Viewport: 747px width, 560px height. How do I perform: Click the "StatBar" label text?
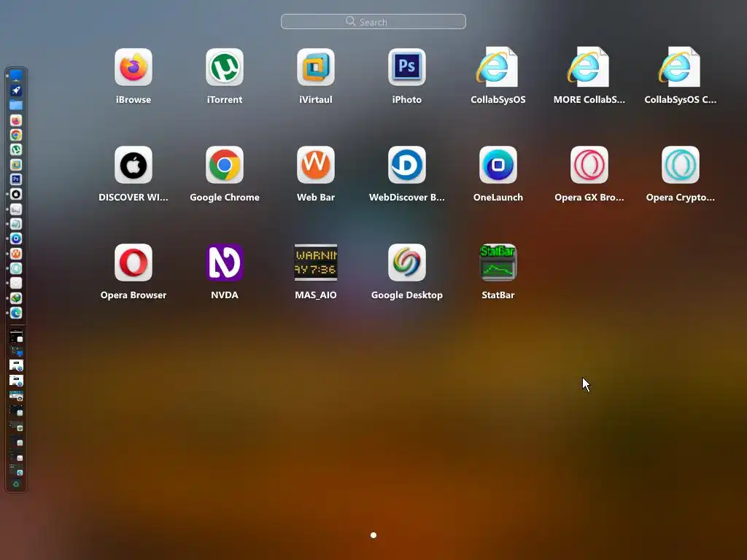coord(498,295)
